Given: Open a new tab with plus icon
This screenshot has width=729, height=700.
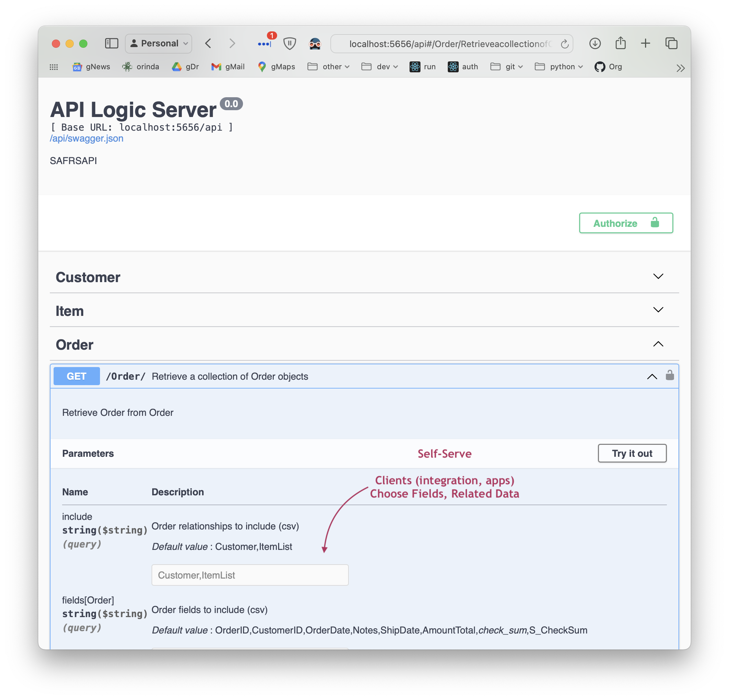Looking at the screenshot, I should click(645, 44).
